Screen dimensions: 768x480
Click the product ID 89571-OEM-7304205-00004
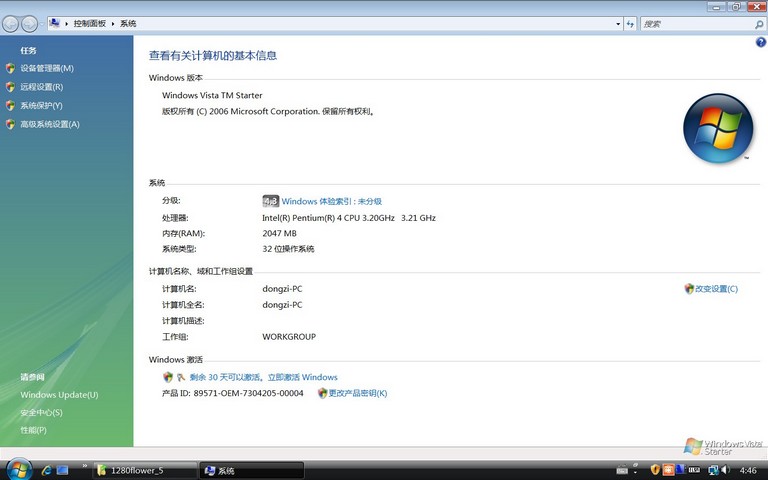pos(248,393)
